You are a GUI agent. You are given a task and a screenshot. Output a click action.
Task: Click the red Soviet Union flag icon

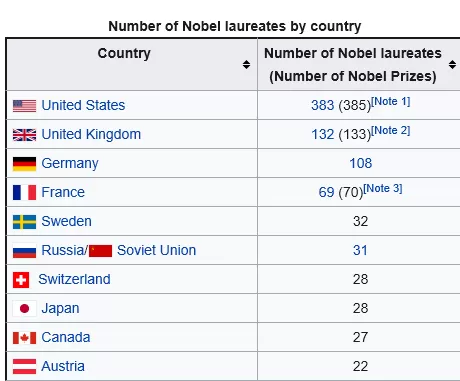click(100, 251)
